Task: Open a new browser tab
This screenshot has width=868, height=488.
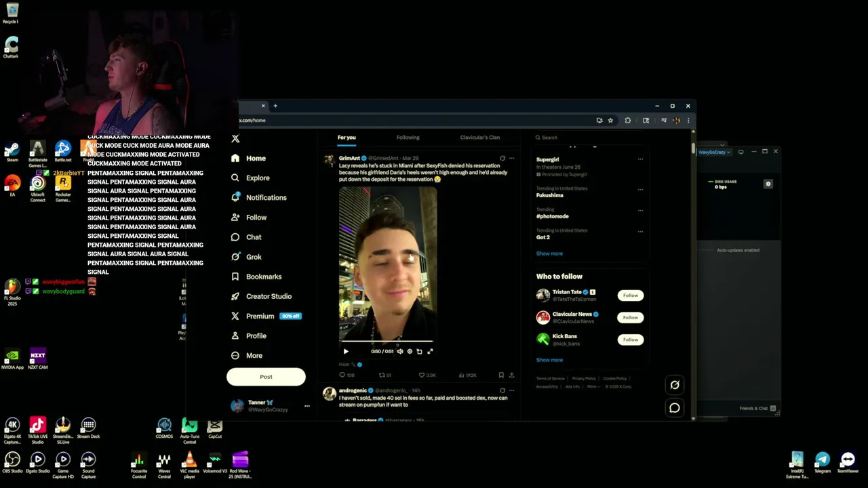Action: (275, 106)
